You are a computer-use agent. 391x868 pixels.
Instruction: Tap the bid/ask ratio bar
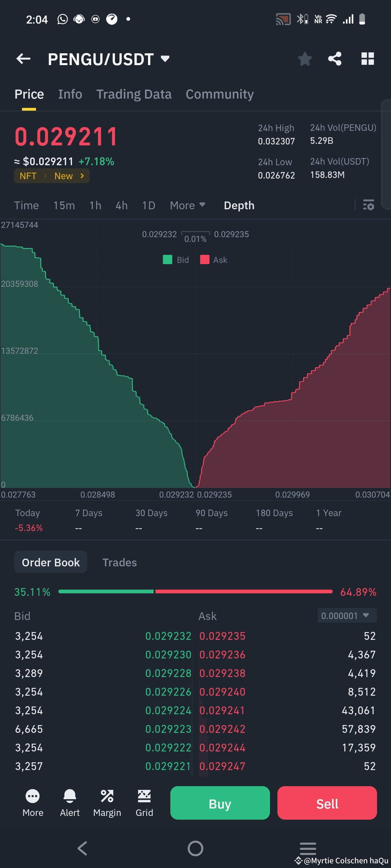[196, 591]
